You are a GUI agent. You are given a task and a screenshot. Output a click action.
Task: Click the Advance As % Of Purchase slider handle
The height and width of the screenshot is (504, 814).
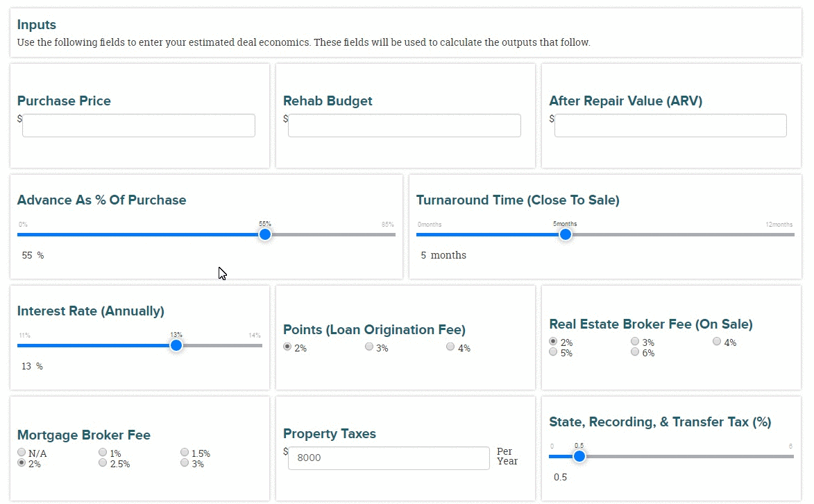265,234
